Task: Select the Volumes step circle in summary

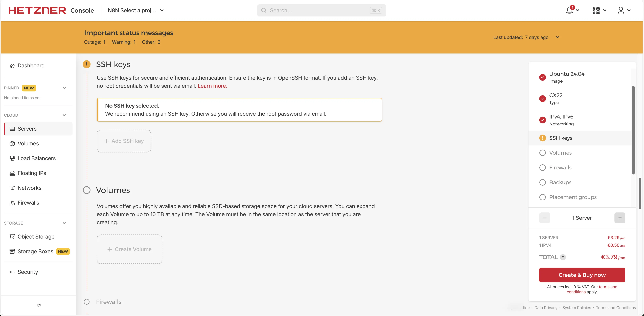Action: point(542,153)
